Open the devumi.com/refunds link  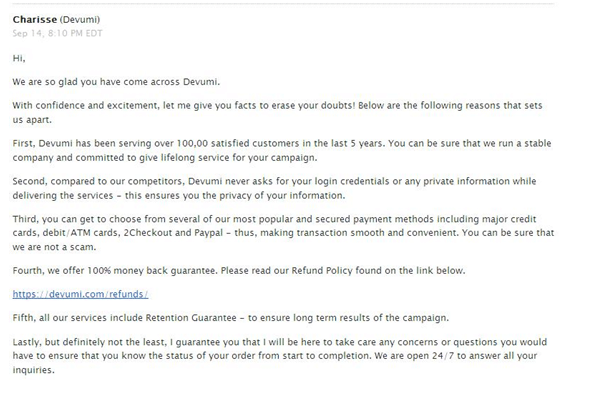pyautogui.click(x=80, y=294)
